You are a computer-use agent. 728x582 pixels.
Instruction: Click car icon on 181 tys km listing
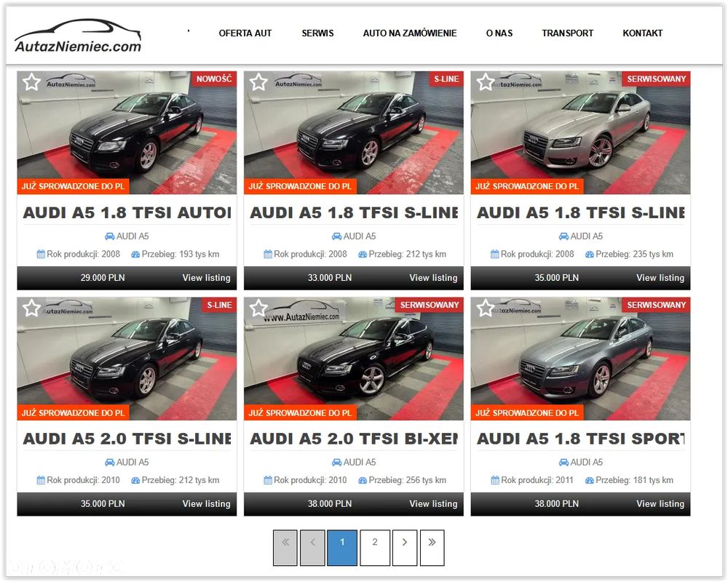click(563, 462)
